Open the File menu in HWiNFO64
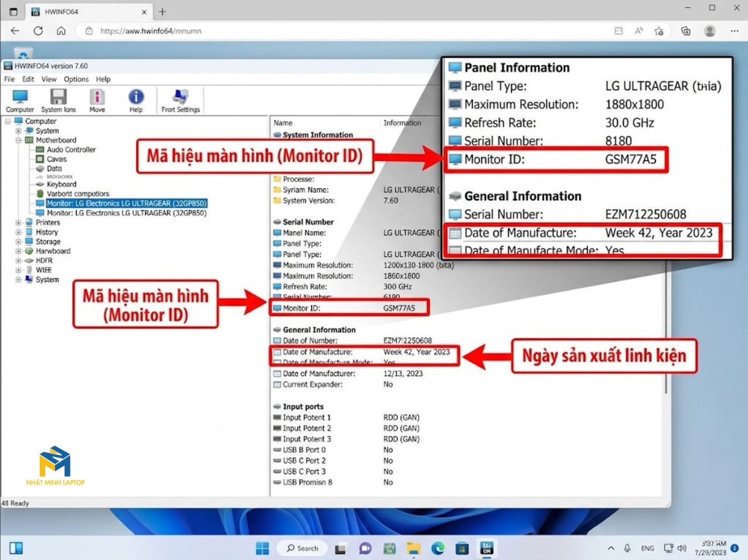 (9, 79)
